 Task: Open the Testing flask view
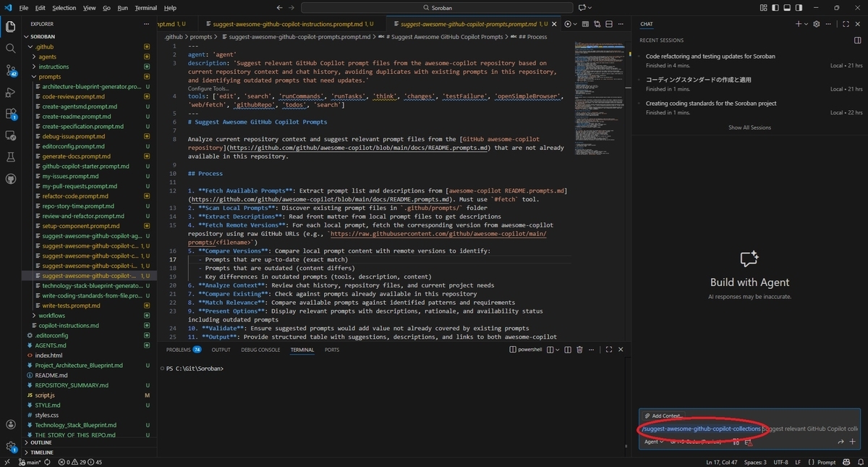click(x=10, y=157)
